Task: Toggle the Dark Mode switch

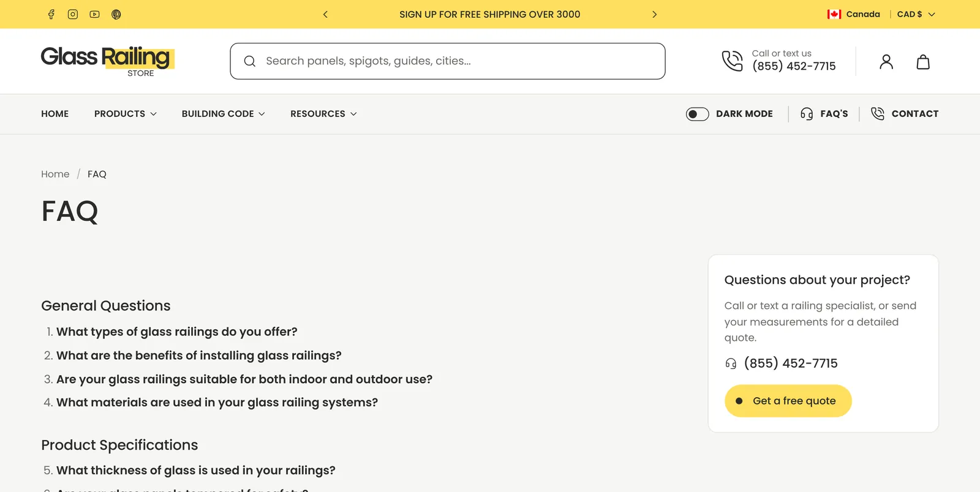Action: tap(697, 114)
